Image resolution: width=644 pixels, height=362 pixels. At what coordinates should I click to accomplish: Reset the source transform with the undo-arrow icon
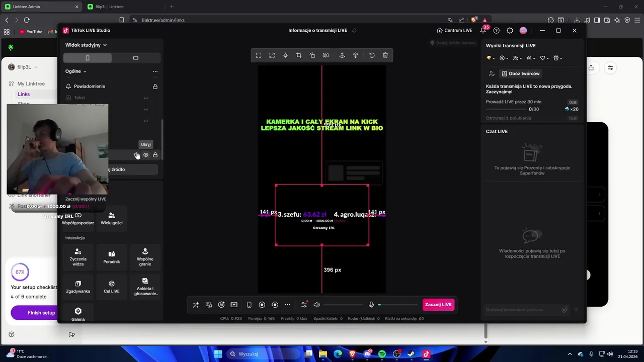point(372,55)
